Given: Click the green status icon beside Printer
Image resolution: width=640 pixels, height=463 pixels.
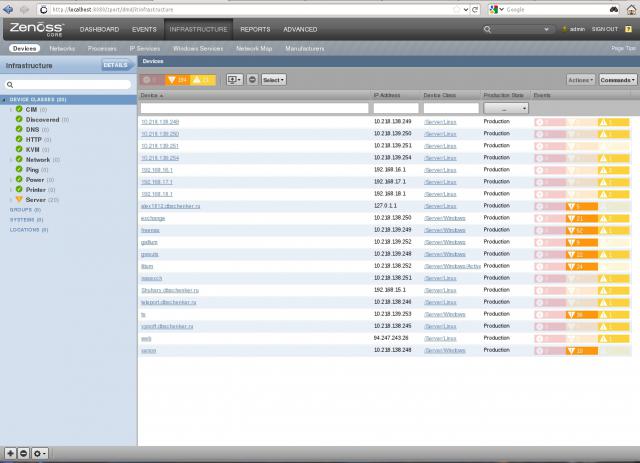Looking at the screenshot, I should tap(19, 189).
